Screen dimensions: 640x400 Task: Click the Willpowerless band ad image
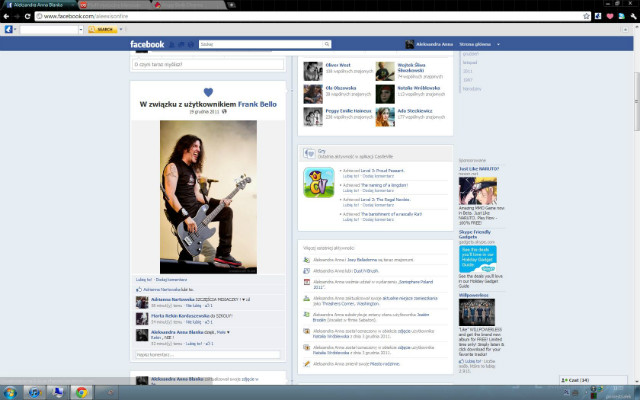coord(477,312)
